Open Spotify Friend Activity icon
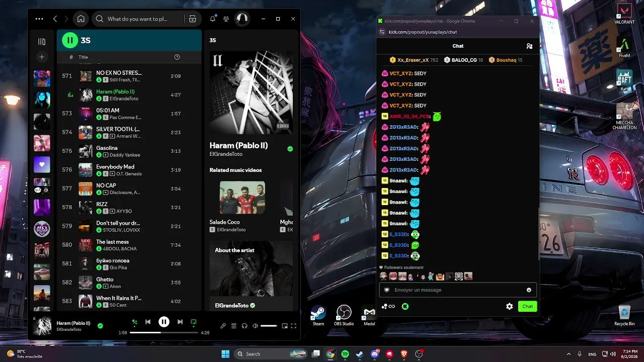Viewport: 644px width, 362px height. point(226,19)
